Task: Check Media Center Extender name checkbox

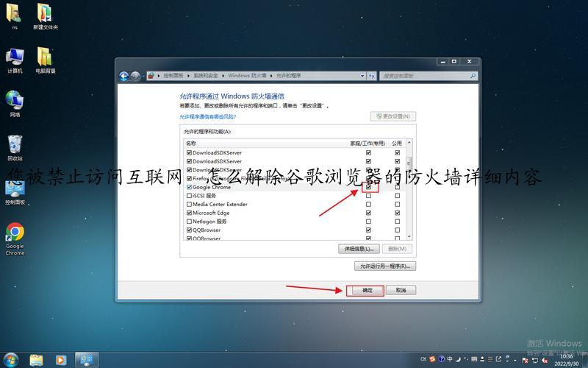Action: coord(189,205)
